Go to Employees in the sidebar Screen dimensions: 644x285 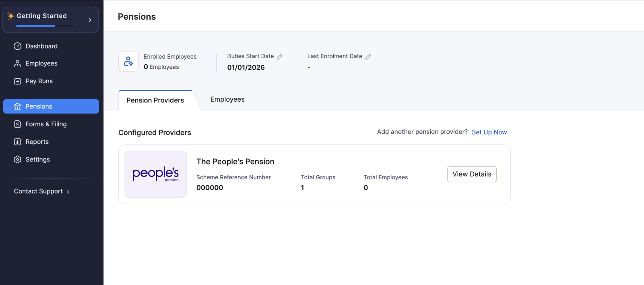click(51, 64)
